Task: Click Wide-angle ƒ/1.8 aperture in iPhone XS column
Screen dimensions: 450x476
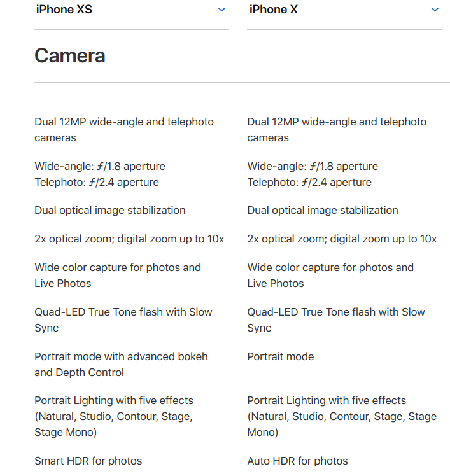Action: click(100, 166)
